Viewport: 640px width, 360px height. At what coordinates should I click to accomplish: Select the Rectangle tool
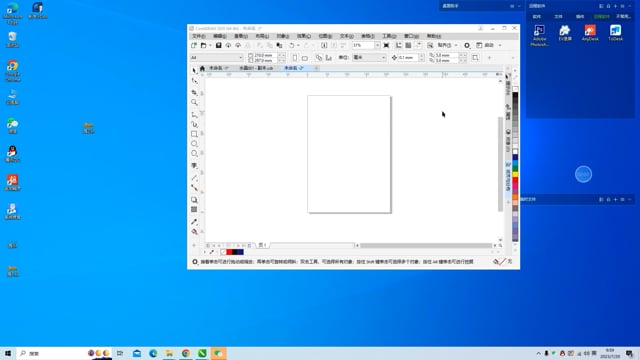[x=194, y=134]
